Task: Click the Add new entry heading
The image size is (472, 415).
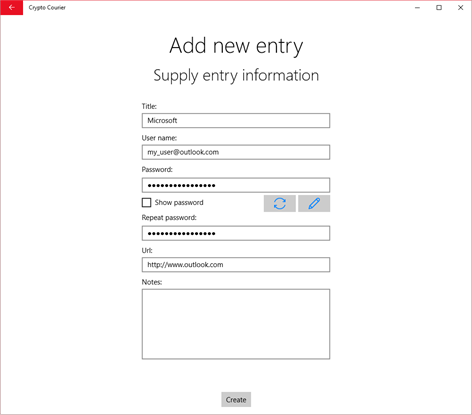Action: point(236,46)
